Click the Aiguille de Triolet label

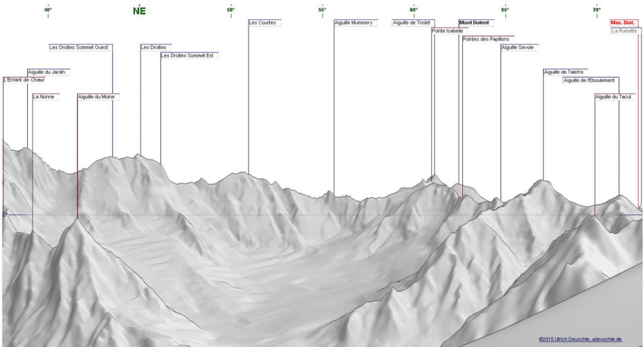tap(411, 23)
